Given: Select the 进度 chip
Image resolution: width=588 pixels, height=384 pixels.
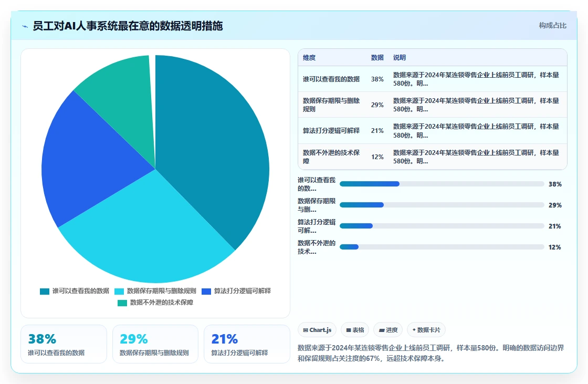Looking at the screenshot, I should pos(388,330).
